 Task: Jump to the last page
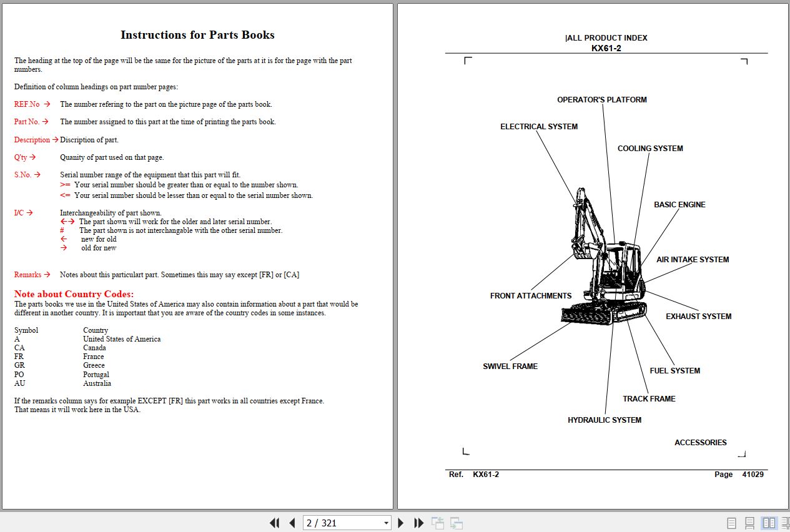418,523
